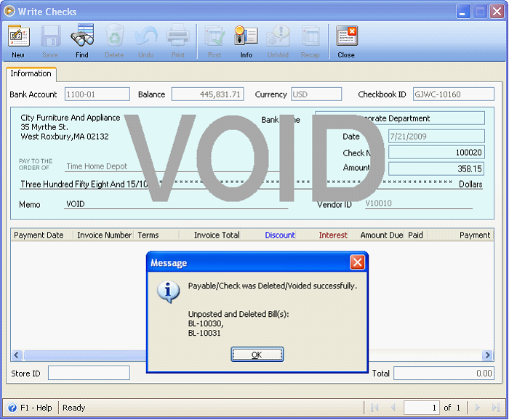Go to previous record arrow
The image size is (509, 420).
point(393,408)
